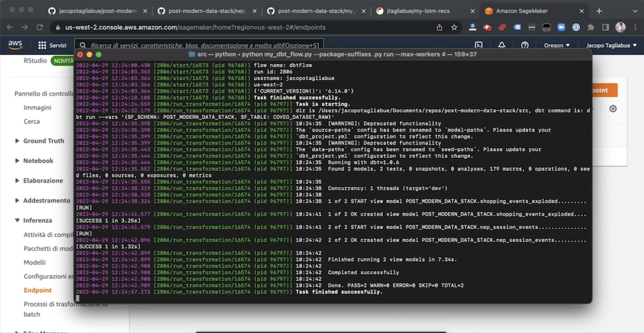Click the AWS services search field

coord(199,45)
